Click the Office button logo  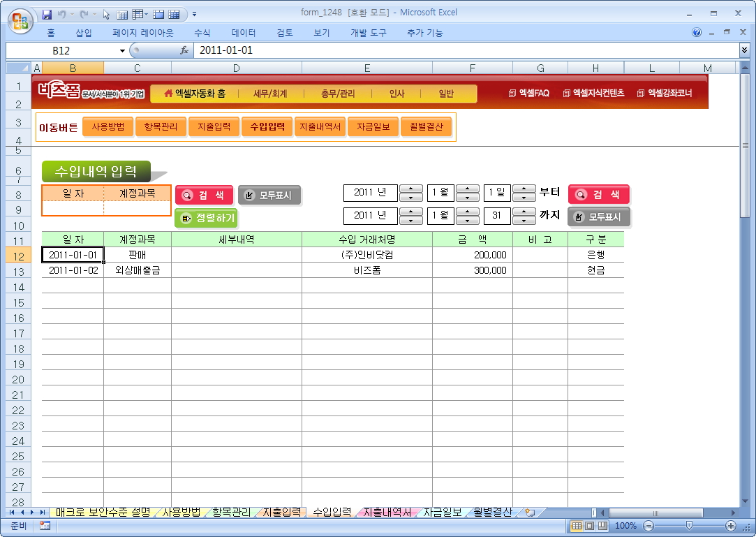[20, 20]
